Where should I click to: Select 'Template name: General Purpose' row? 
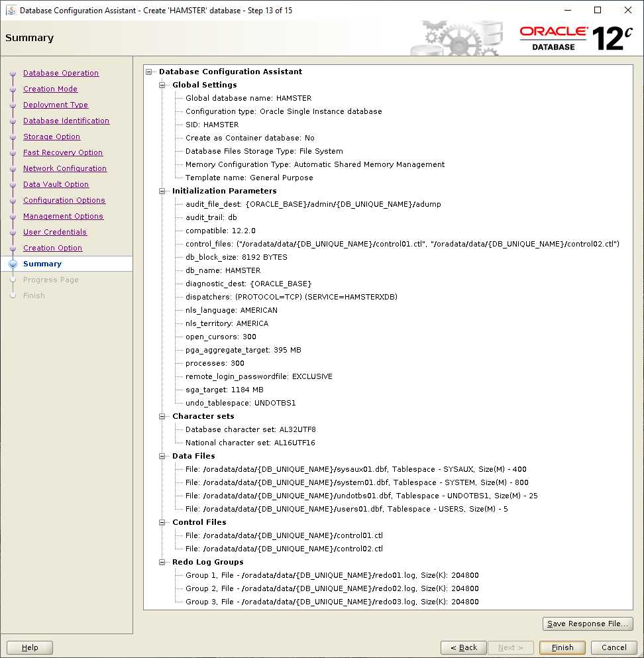click(249, 178)
